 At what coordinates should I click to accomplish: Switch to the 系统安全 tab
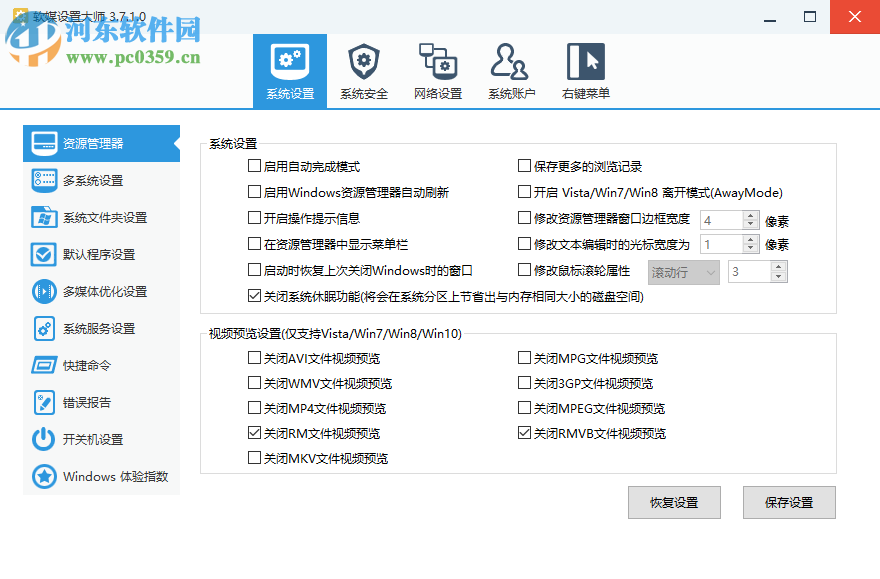coord(363,70)
